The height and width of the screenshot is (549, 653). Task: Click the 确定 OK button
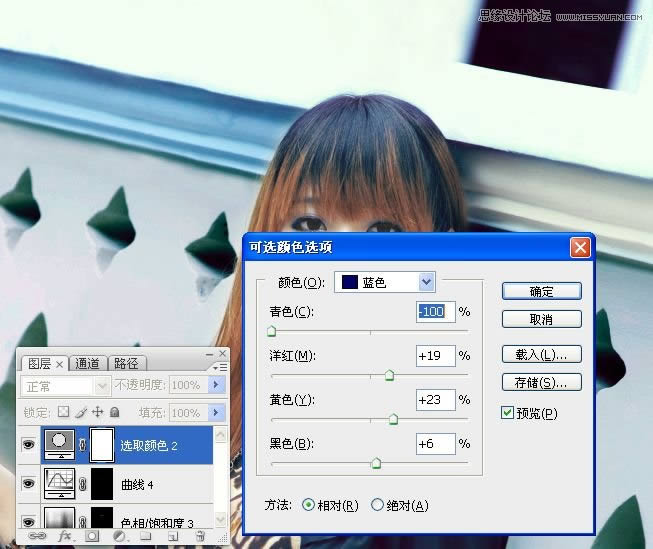[541, 291]
